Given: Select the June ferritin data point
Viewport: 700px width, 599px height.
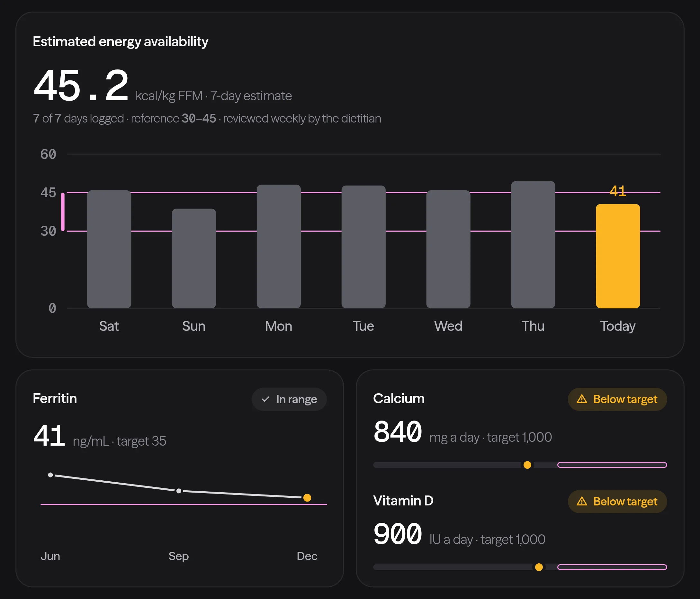Looking at the screenshot, I should point(50,475).
